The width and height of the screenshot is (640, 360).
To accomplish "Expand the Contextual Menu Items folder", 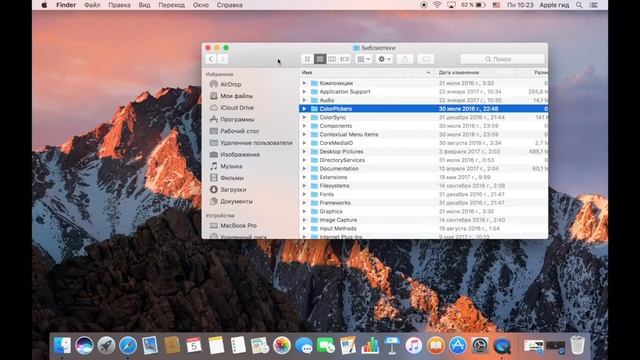I will coord(304,135).
